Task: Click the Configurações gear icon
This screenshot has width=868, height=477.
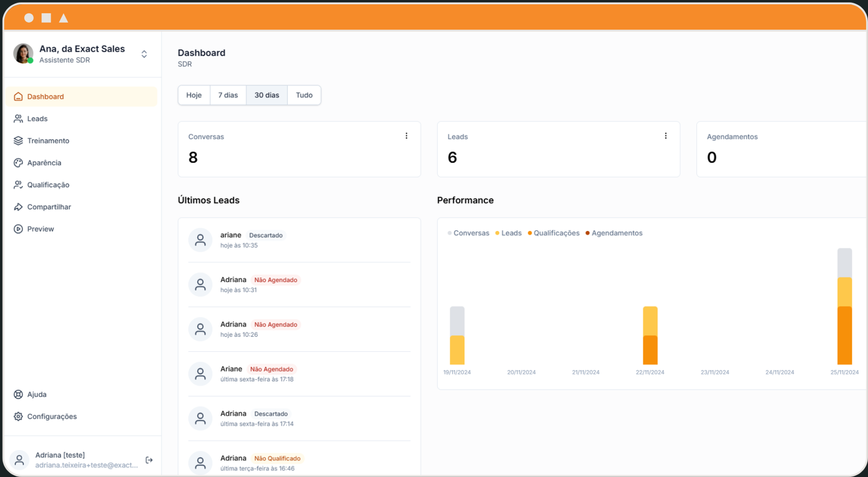Action: click(18, 417)
